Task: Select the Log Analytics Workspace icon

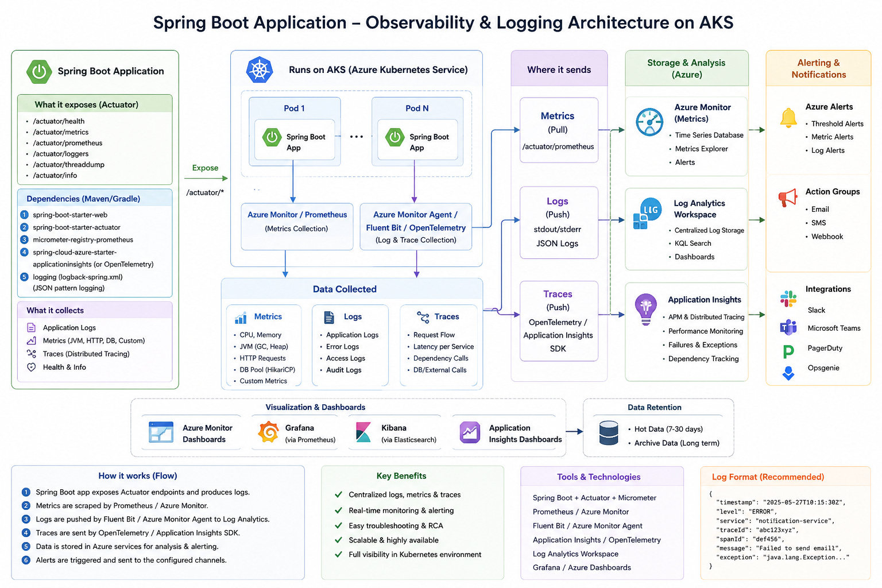Action: click(x=647, y=214)
